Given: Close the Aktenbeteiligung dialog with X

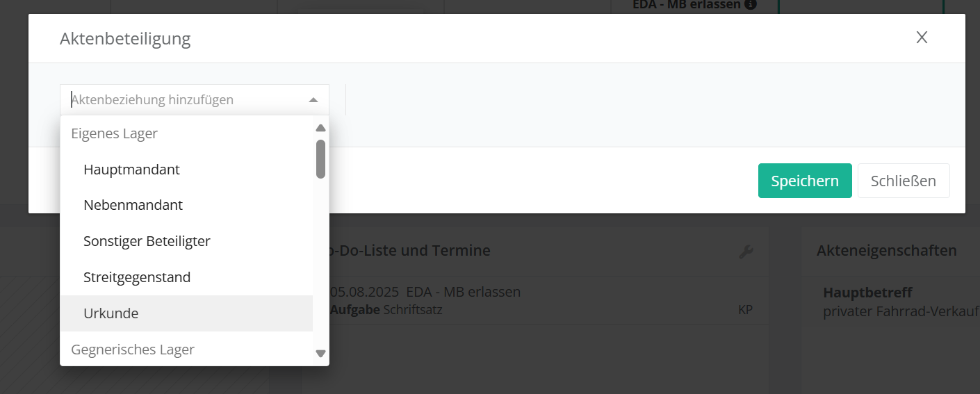Looking at the screenshot, I should (922, 38).
